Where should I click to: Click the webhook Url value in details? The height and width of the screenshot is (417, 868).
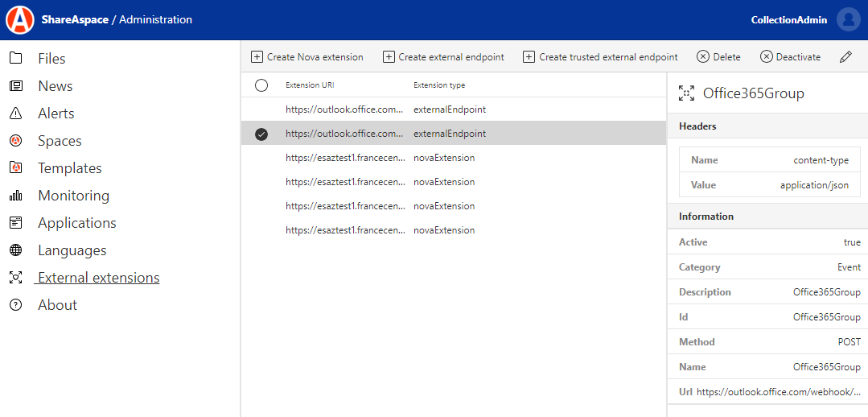click(779, 392)
